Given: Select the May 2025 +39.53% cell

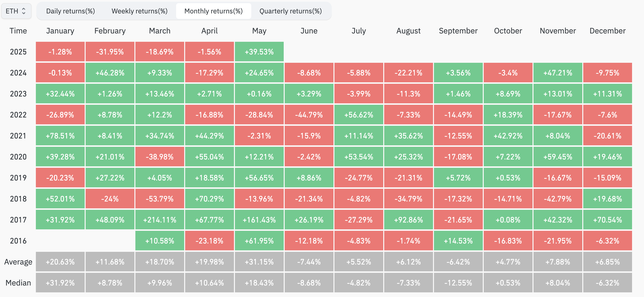Looking at the screenshot, I should point(259,52).
